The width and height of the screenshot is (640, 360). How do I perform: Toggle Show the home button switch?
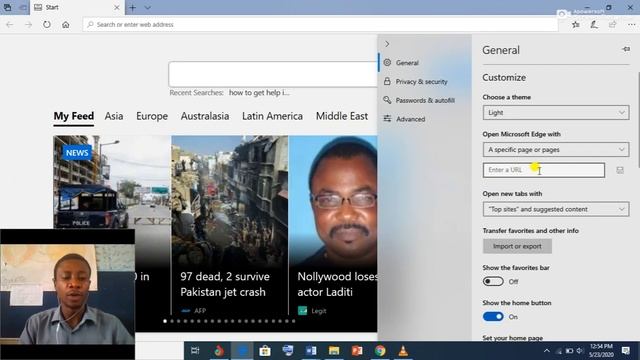pyautogui.click(x=493, y=317)
